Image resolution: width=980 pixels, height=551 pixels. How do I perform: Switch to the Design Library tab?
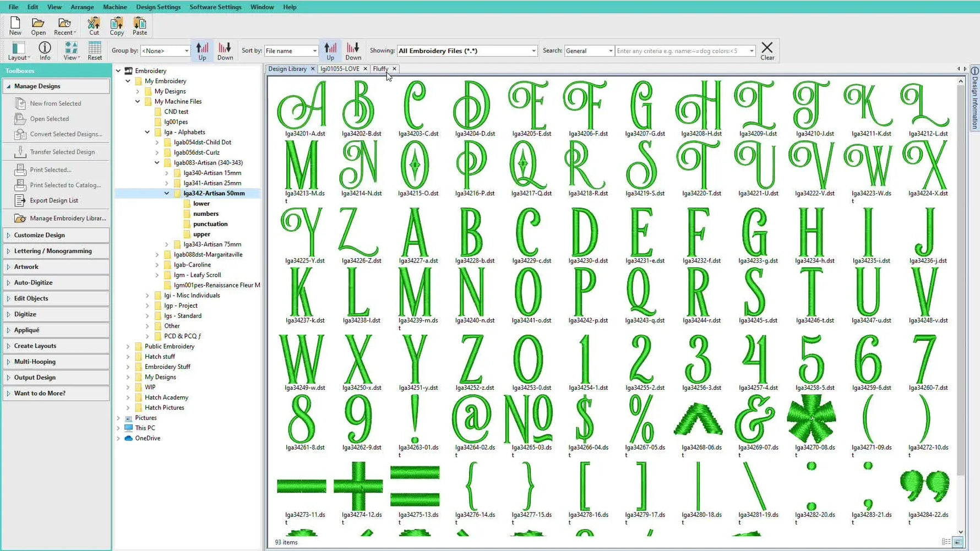(x=287, y=69)
